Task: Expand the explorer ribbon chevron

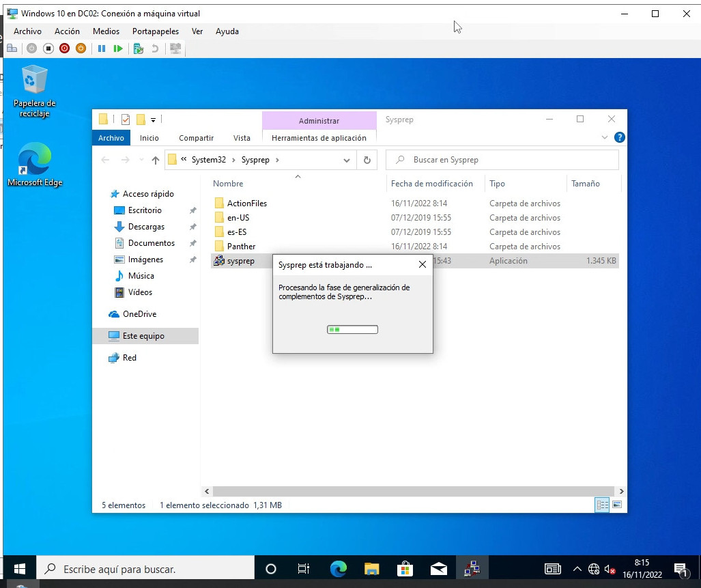Action: [605, 137]
